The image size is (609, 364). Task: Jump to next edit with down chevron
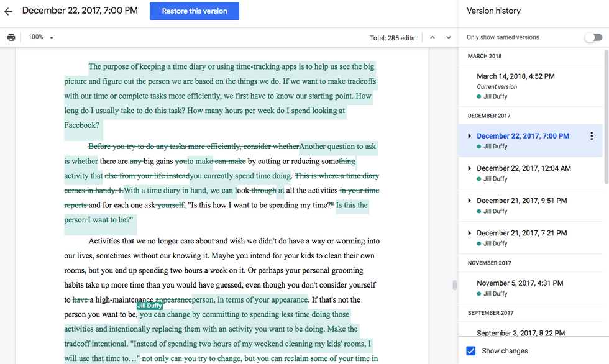click(449, 37)
